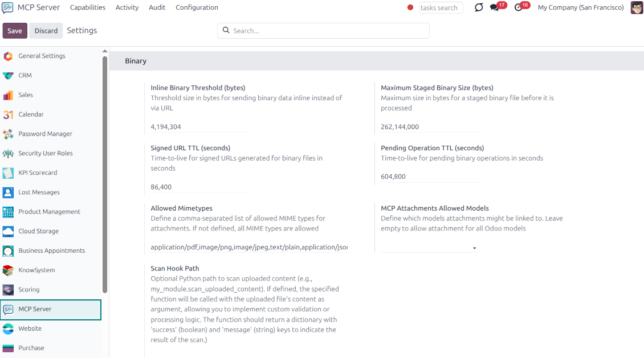Click the debug bug icon in top bar
Image resolution: width=644 pixels, height=358 pixels.
pos(479,7)
